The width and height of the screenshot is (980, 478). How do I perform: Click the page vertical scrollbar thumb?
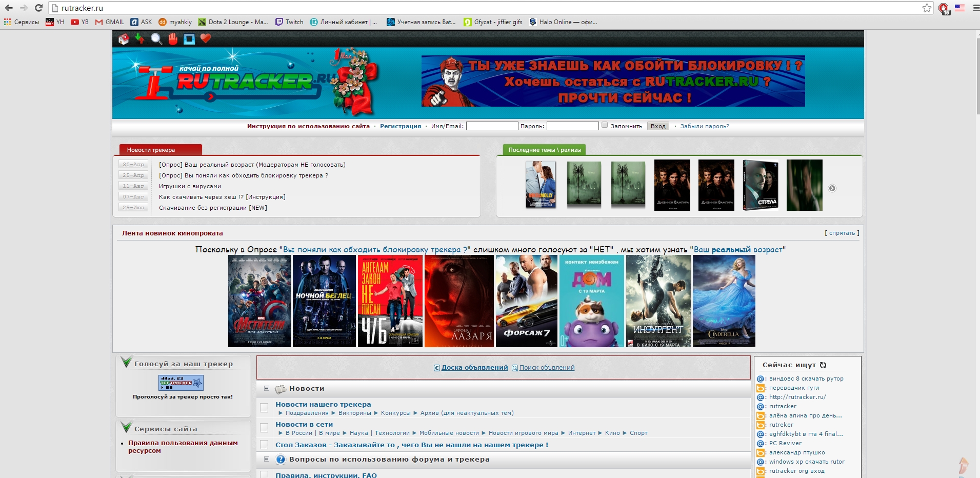point(977,75)
